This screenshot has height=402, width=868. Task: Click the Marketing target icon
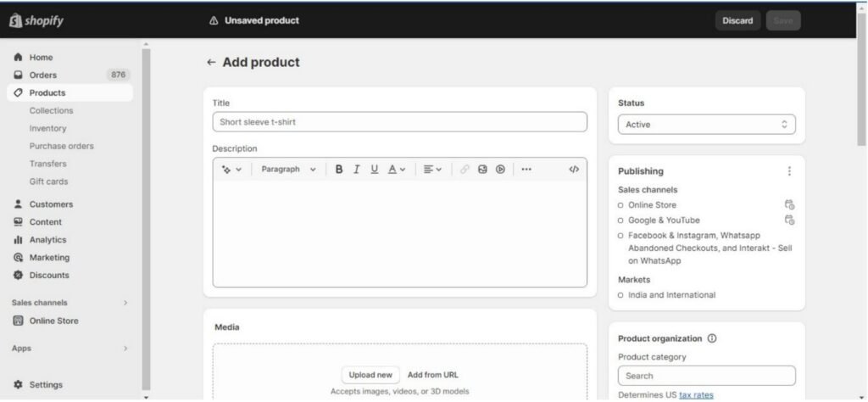[x=19, y=257]
